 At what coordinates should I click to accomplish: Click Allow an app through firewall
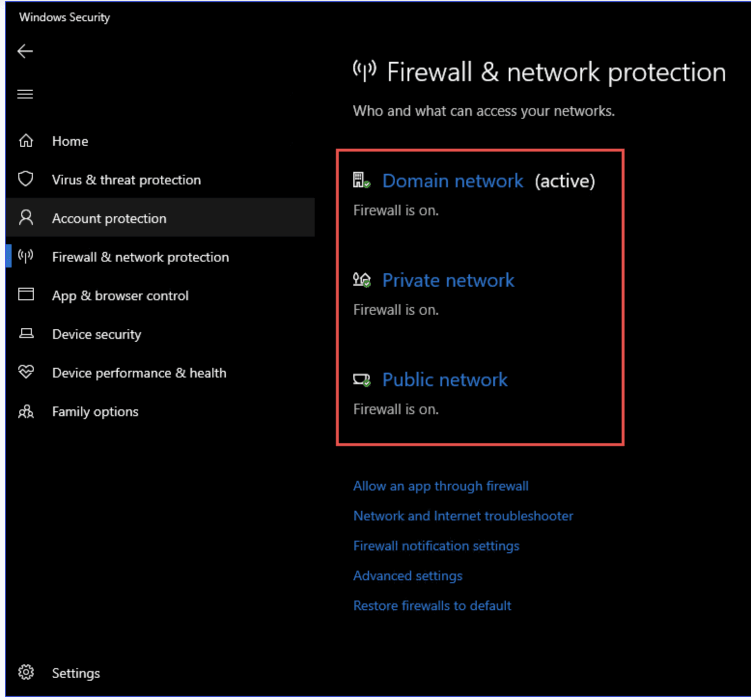tap(441, 486)
